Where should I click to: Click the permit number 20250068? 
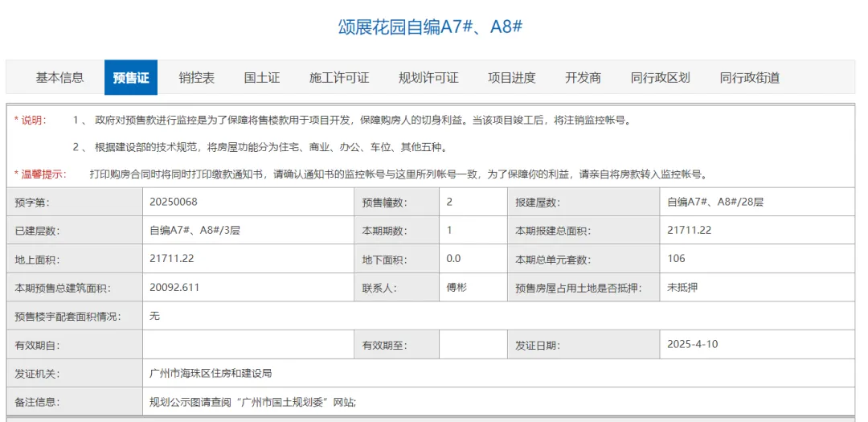tap(174, 202)
